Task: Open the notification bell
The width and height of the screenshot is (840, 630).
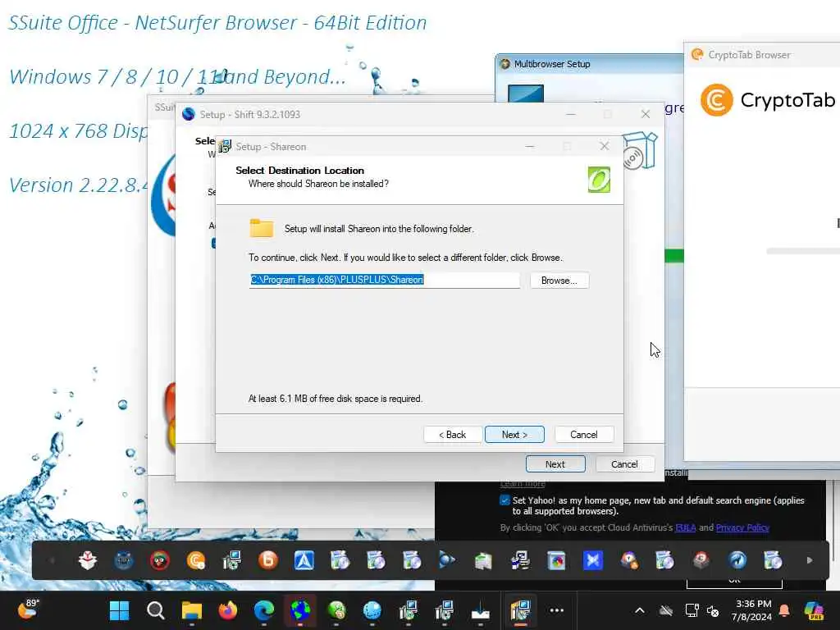Action: coord(784,610)
